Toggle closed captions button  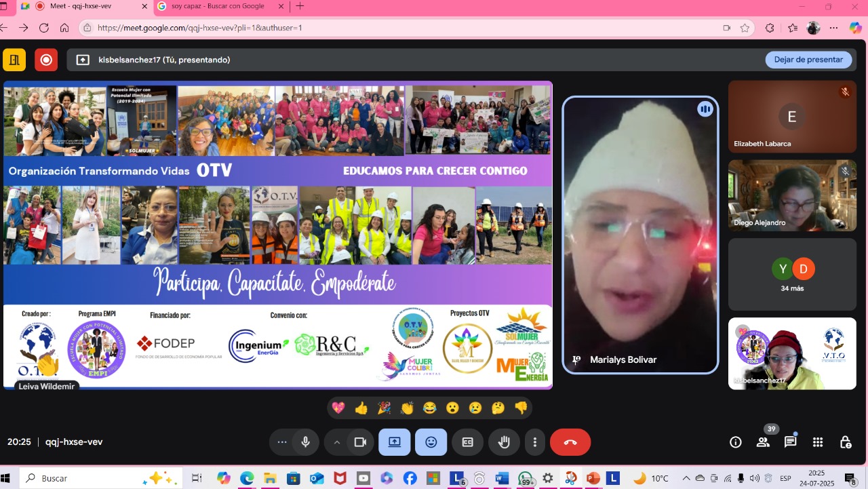click(467, 442)
